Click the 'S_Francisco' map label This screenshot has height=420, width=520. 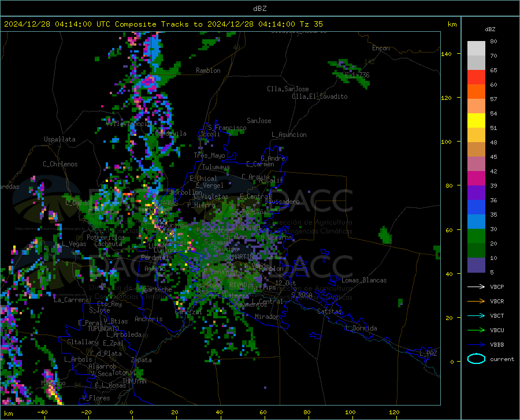pos(227,128)
